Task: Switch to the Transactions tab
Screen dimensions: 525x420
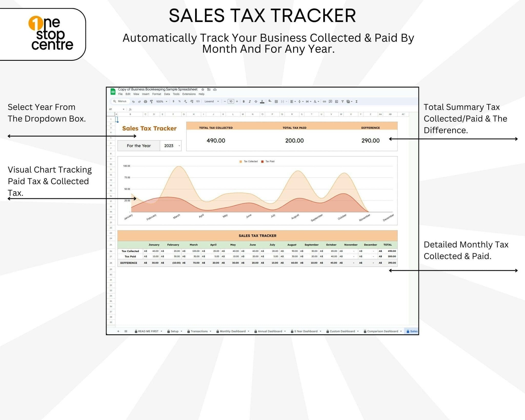Action: 200,331
